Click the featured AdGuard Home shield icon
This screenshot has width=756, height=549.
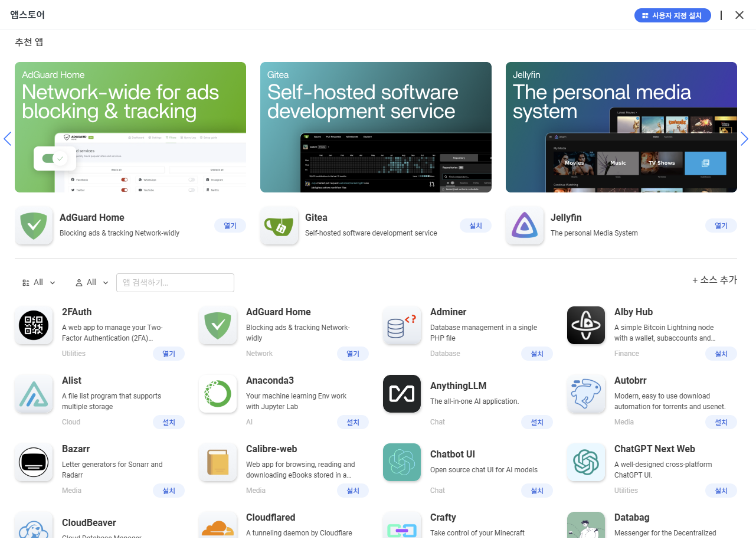[x=34, y=226]
